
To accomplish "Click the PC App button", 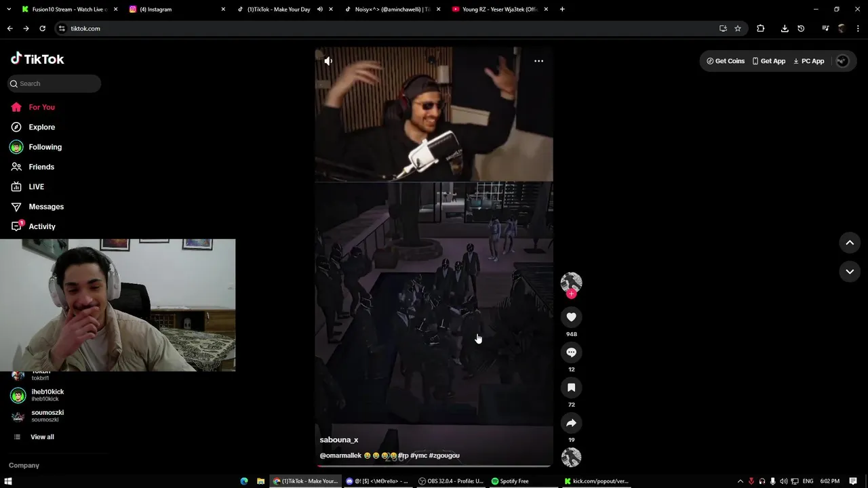I will point(808,61).
